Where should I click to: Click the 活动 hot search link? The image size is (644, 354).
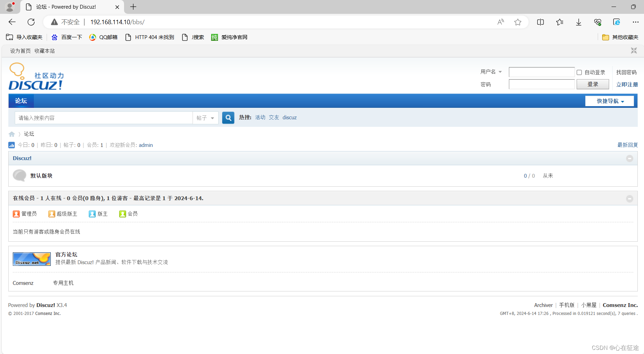click(x=260, y=118)
